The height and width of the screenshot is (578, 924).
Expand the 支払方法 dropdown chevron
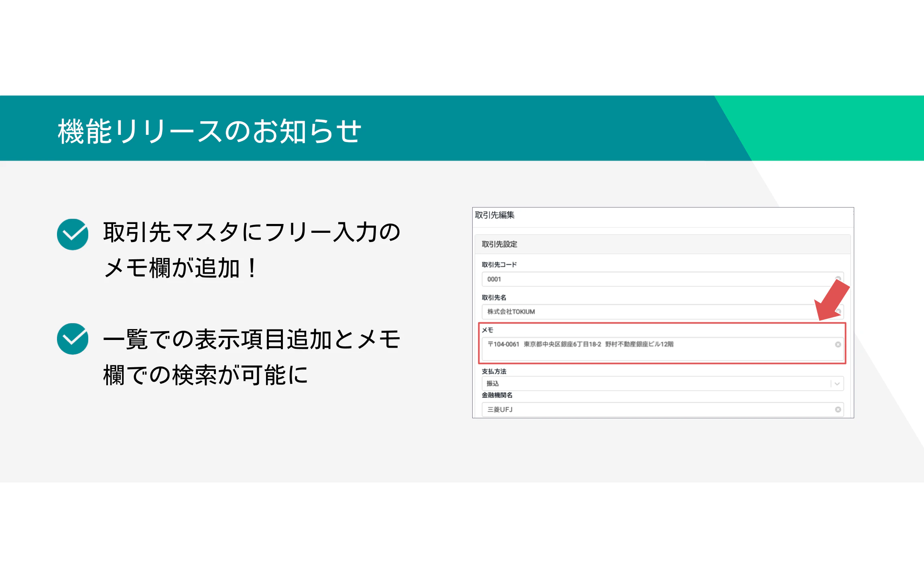(x=837, y=384)
